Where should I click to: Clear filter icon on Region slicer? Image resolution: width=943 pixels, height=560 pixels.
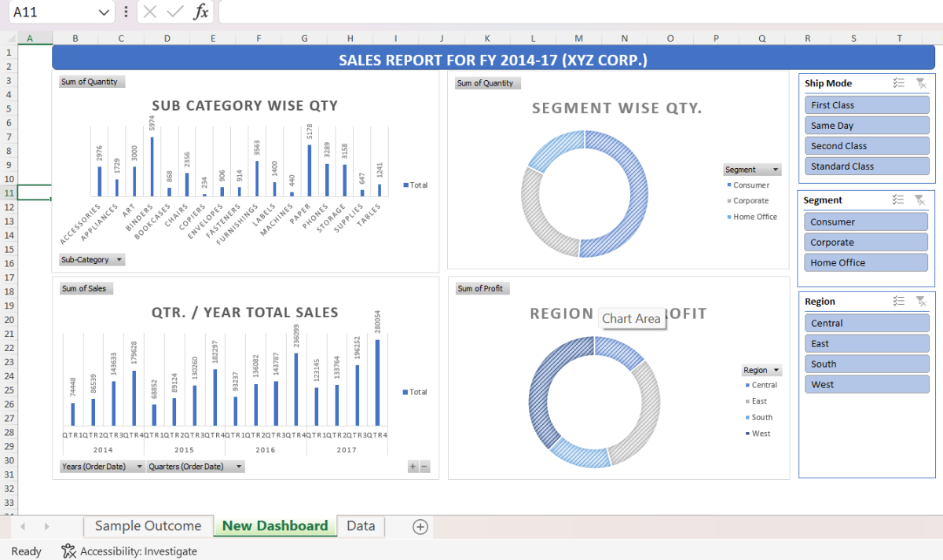(920, 302)
